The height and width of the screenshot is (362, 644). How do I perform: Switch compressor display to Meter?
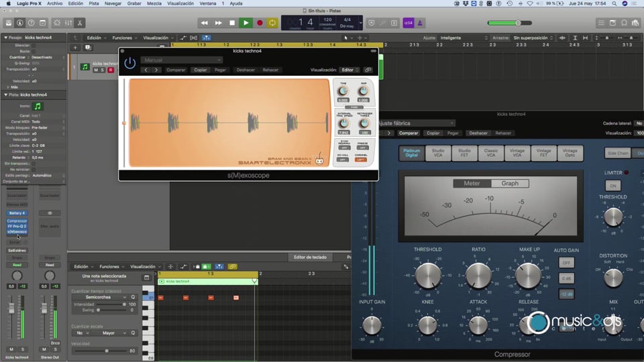click(x=472, y=184)
